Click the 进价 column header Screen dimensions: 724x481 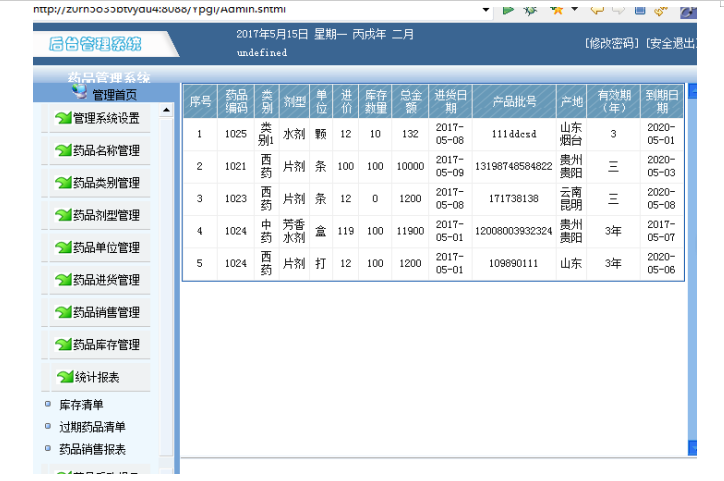[x=346, y=101]
